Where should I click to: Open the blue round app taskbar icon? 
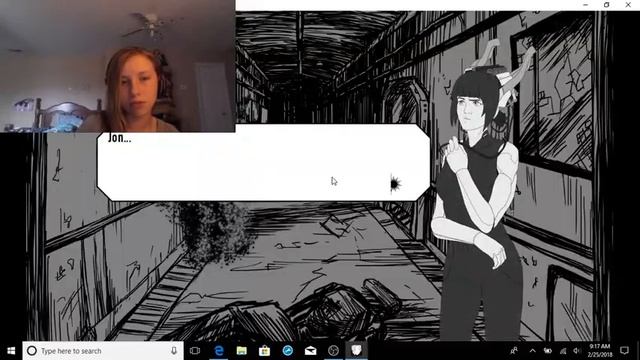287,351
